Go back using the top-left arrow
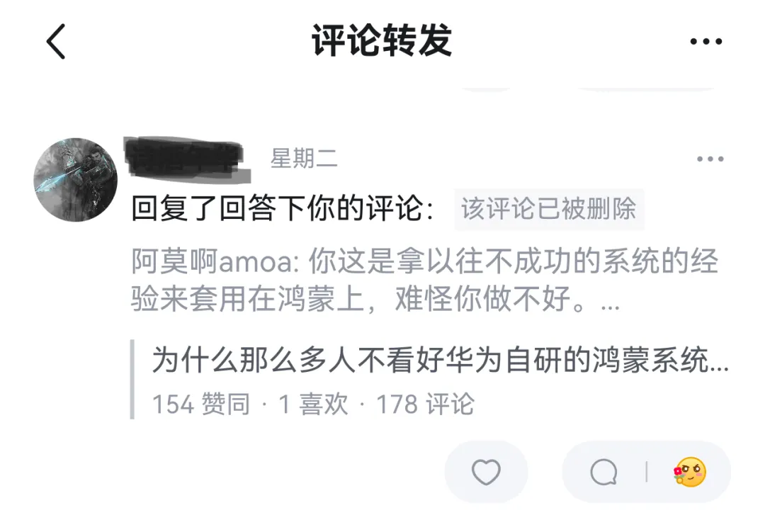This screenshot has height=532, width=765. [56, 42]
